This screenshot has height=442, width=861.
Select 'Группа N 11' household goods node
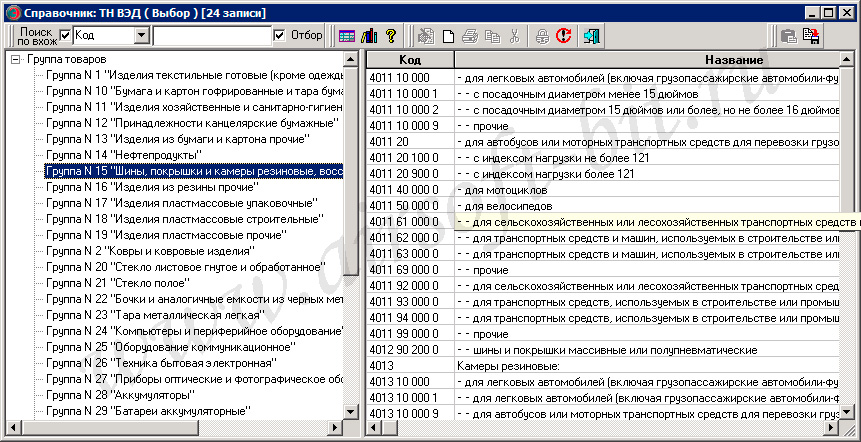pyautogui.click(x=194, y=107)
